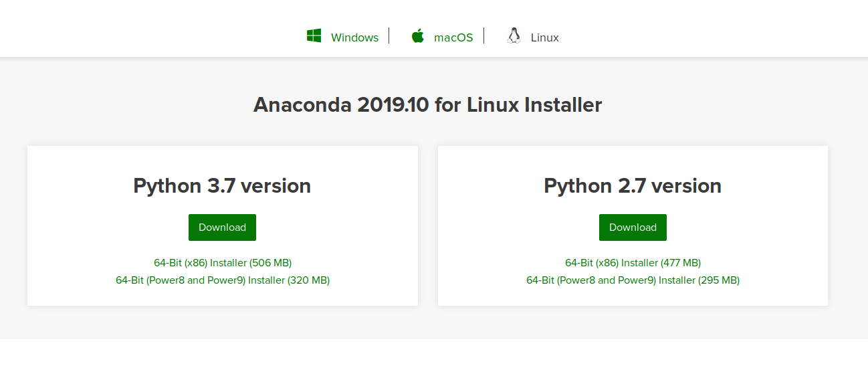Click the Anaconda 2019.10 for Linux Installer heading
868x370 pixels.
tap(428, 105)
